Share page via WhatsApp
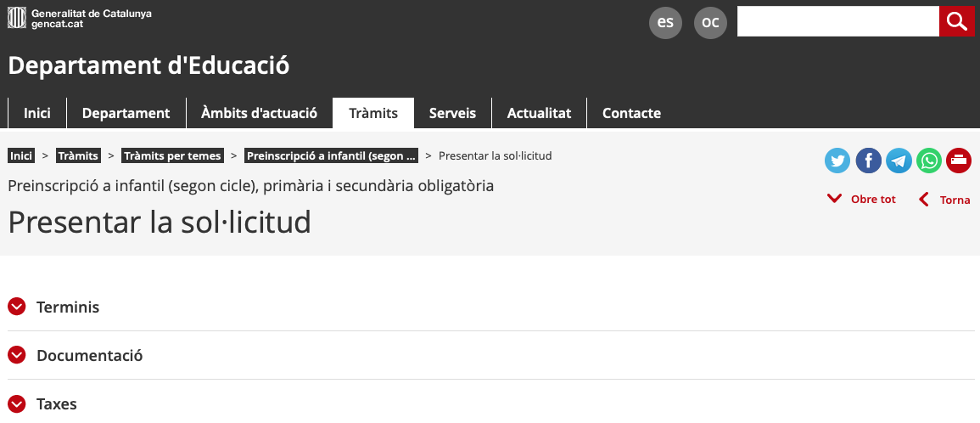980x423 pixels. tap(929, 160)
